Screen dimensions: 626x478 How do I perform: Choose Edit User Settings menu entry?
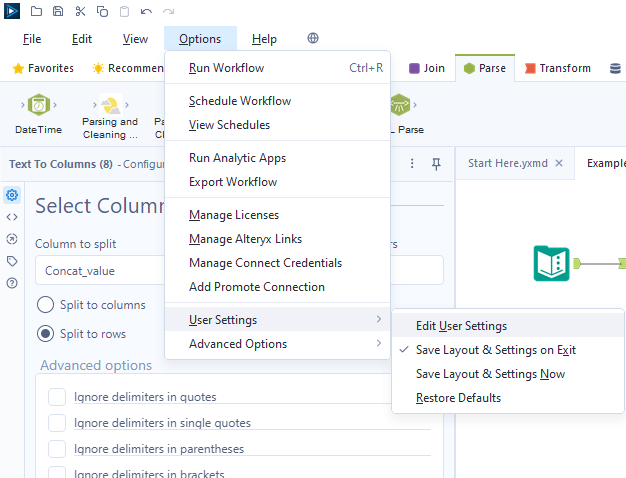click(461, 326)
